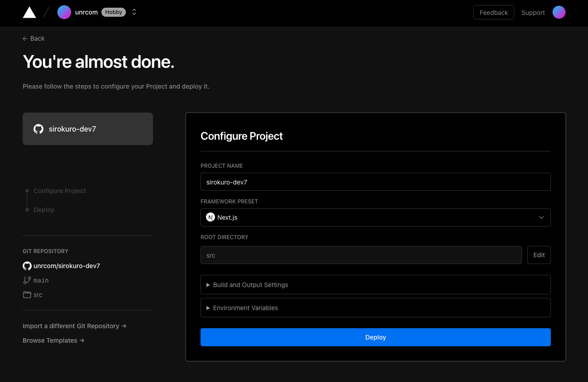The height and width of the screenshot is (382, 588).
Task: Click the unrcom team name
Action: 86,12
